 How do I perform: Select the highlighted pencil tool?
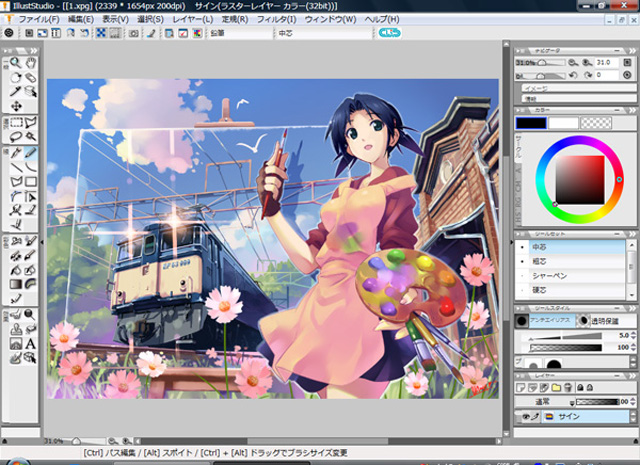(x=31, y=153)
